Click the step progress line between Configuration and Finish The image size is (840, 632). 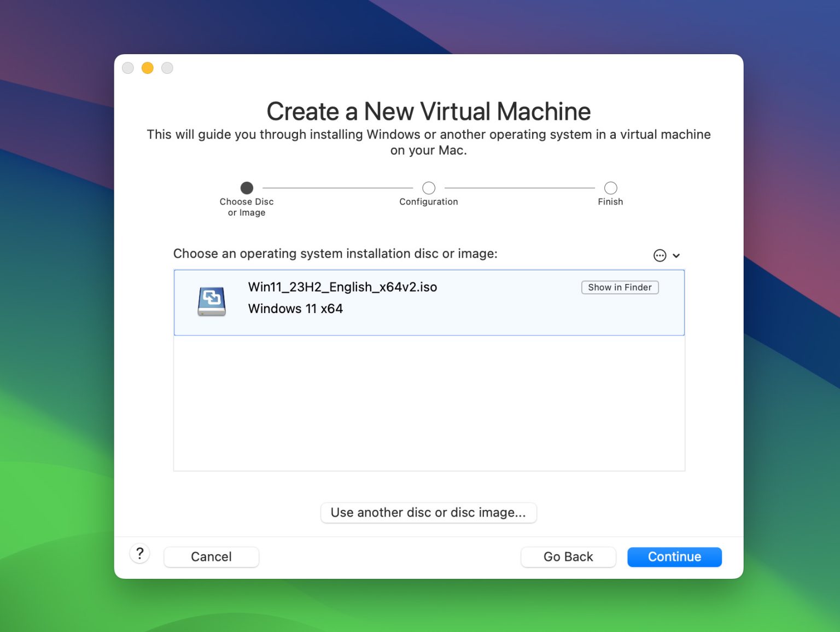520,188
